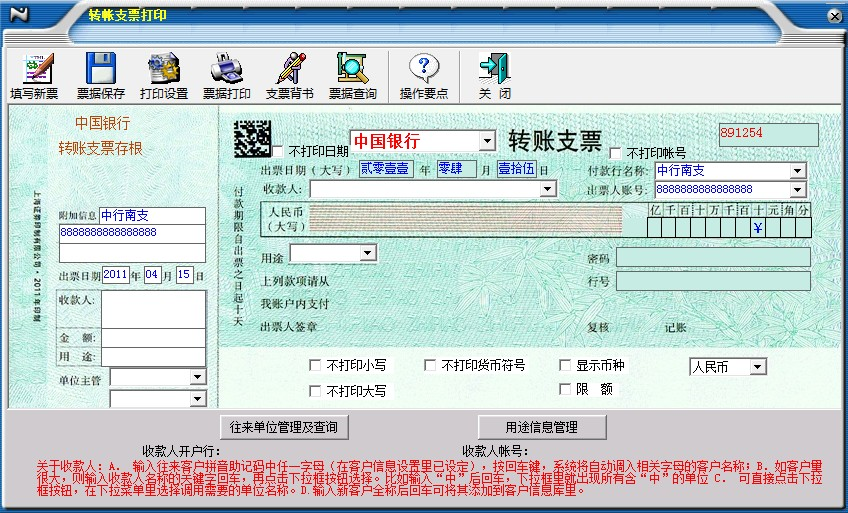Check the 不打印大写 option
This screenshot has width=848, height=513.
(315, 391)
